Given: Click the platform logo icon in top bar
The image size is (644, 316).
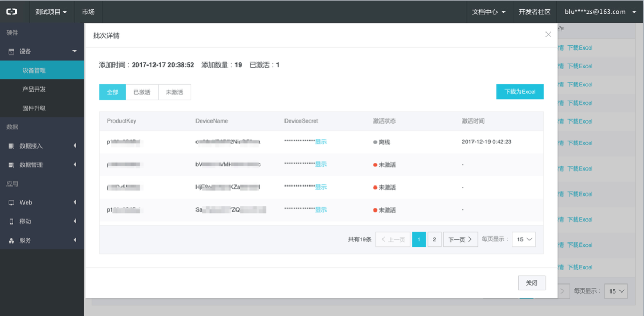Looking at the screenshot, I should (x=12, y=11).
